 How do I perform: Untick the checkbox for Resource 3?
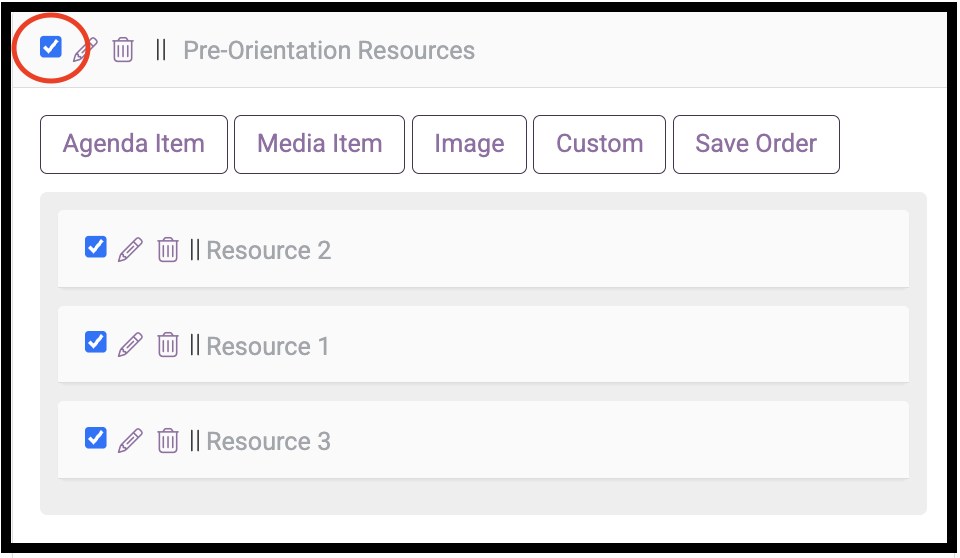pyautogui.click(x=96, y=438)
